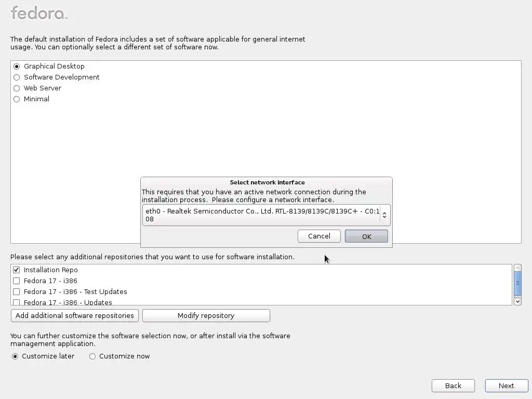Uncheck the Installation Repo checkbox

pos(16,270)
